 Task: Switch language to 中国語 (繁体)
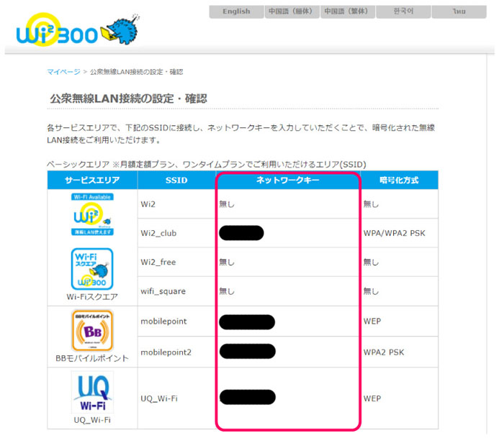pyautogui.click(x=348, y=12)
